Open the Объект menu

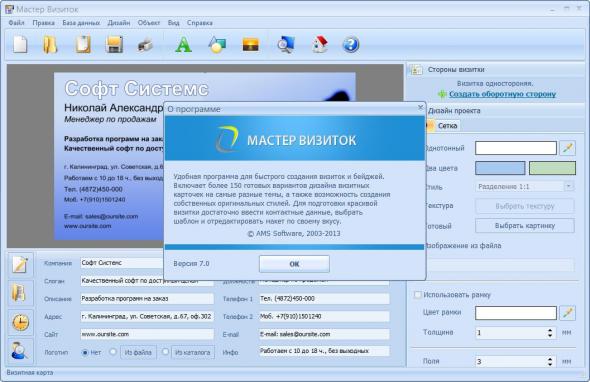tap(149, 23)
